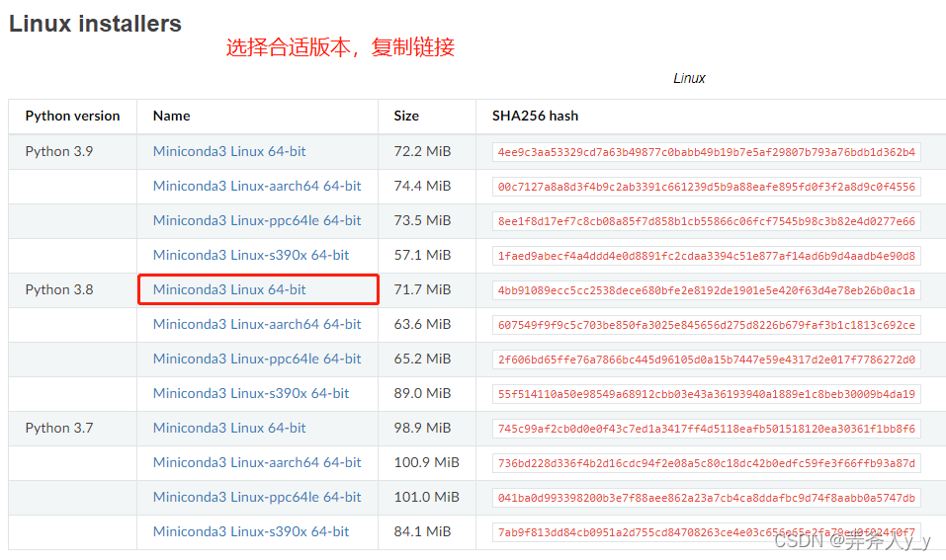Select hash starting with 607549f9f9c5c703

point(707,325)
